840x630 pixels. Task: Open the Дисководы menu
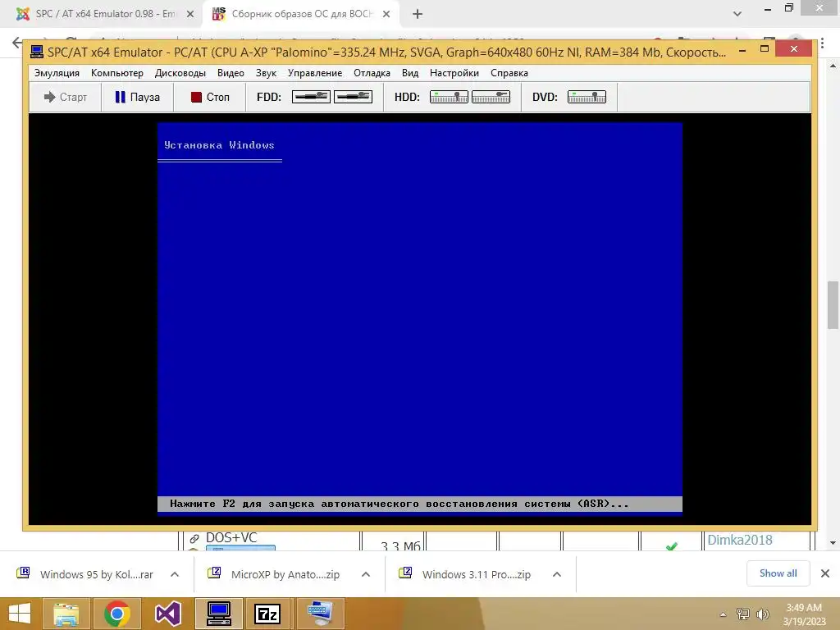click(180, 73)
